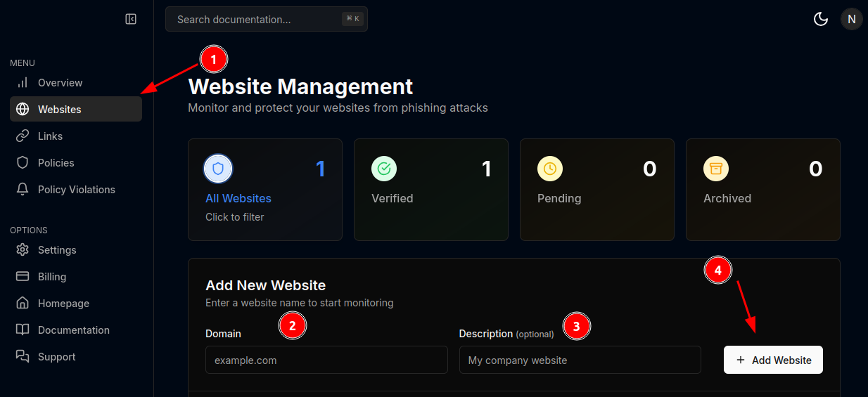This screenshot has width=868, height=397.
Task: Click the Homepage house icon
Action: (23, 304)
